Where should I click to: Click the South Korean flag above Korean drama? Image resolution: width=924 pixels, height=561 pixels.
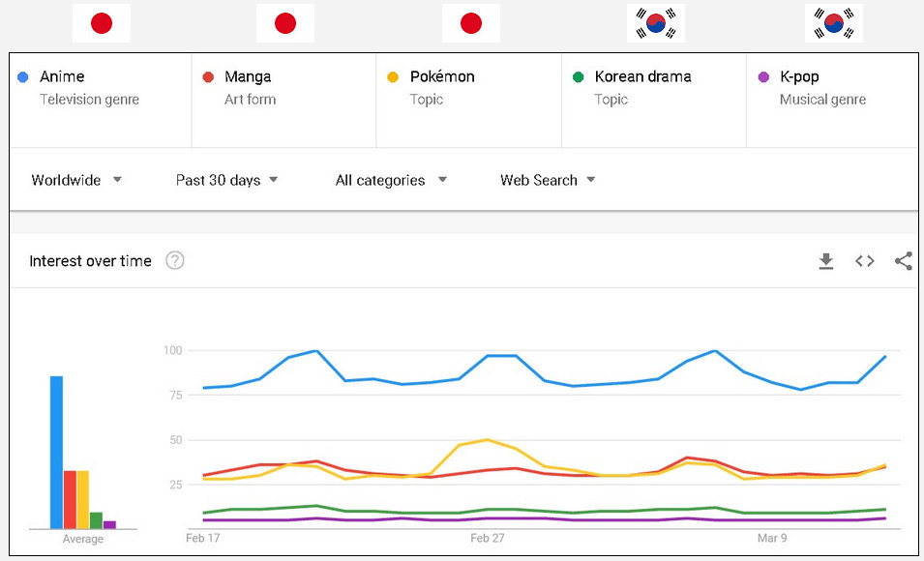(x=655, y=23)
